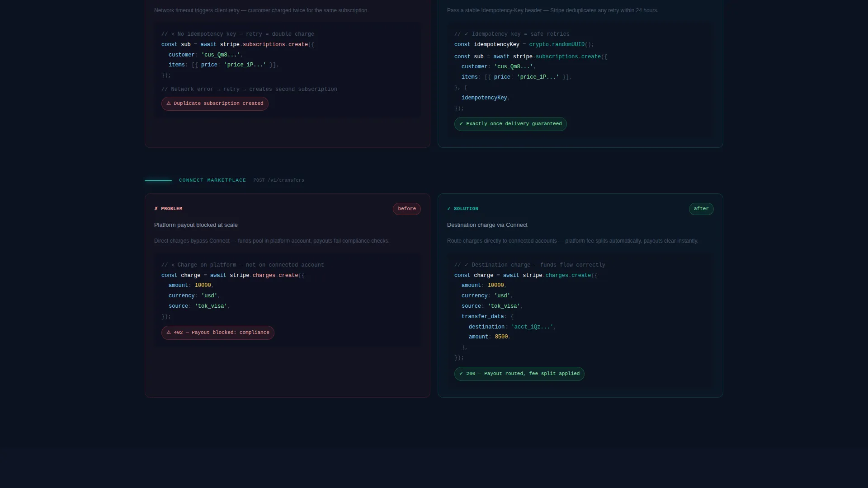The height and width of the screenshot is (488, 868).
Task: Click "destination: 'acct_1Qz...'" code line
Action: [x=512, y=327]
